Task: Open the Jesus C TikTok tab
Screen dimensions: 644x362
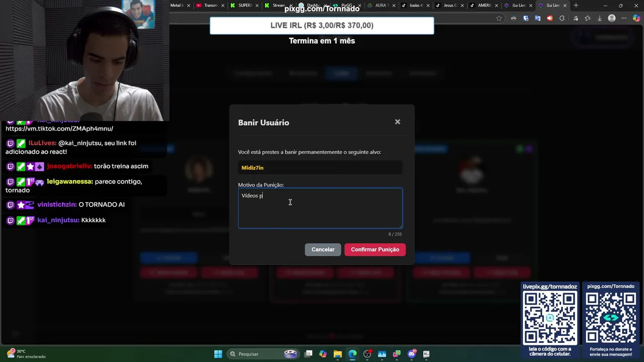Action: pos(450,6)
